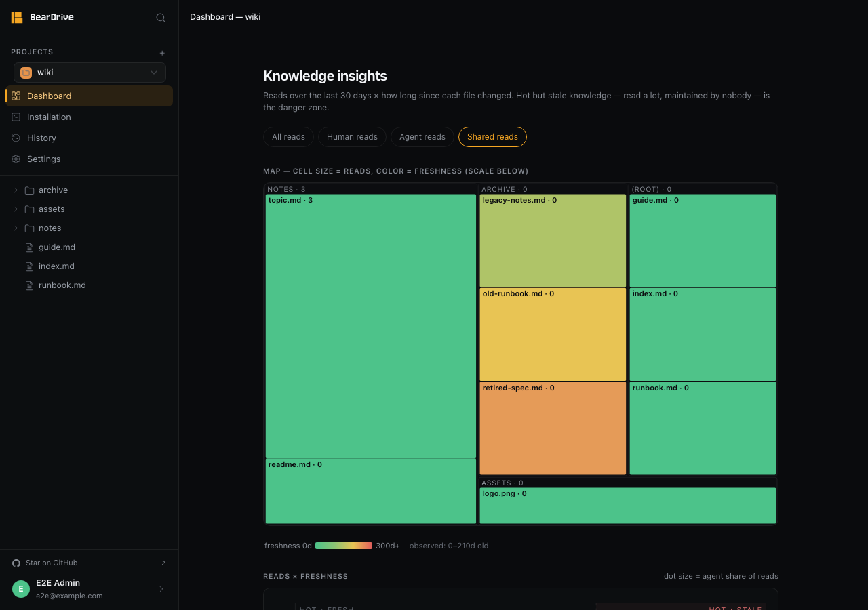Image resolution: width=868 pixels, height=610 pixels.
Task: Click the guide.md file icon
Action: (29, 247)
